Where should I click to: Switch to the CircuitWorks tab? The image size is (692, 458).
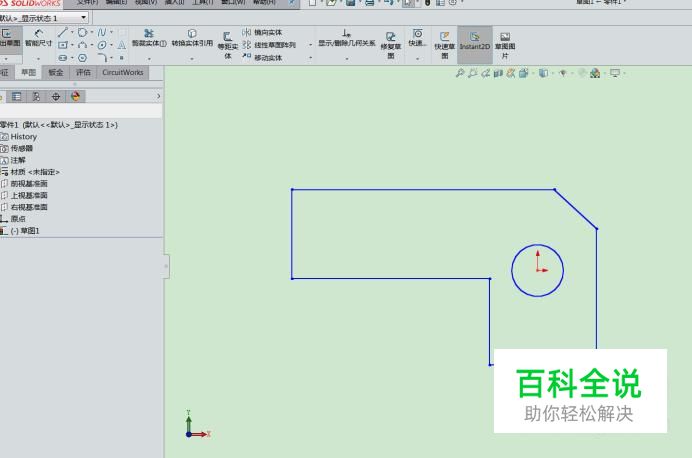tap(123, 72)
